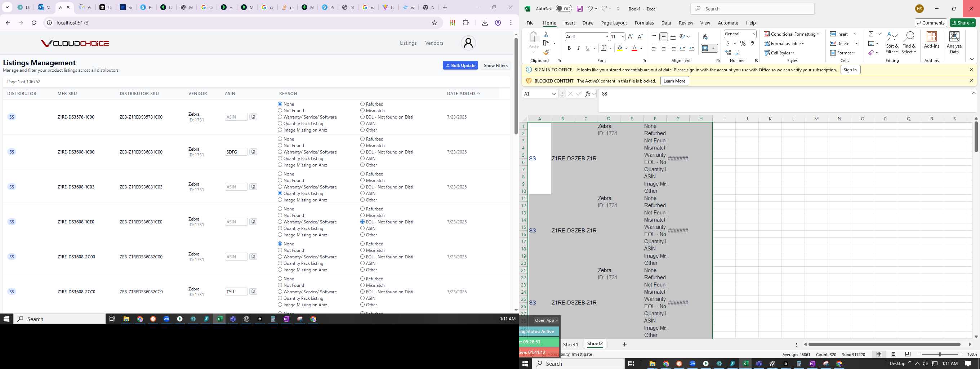
Task: Click the Cut scissors icon in Excel
Action: pos(546,34)
